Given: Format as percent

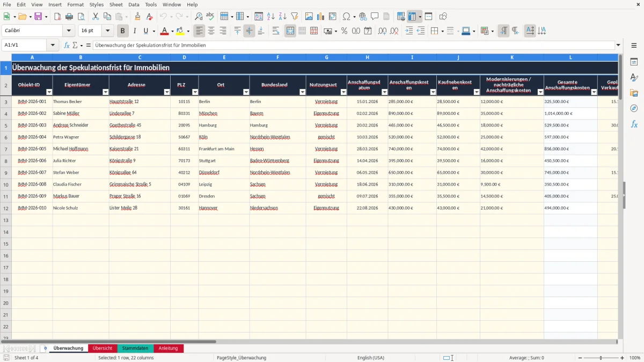Looking at the screenshot, I should [x=345, y=31].
